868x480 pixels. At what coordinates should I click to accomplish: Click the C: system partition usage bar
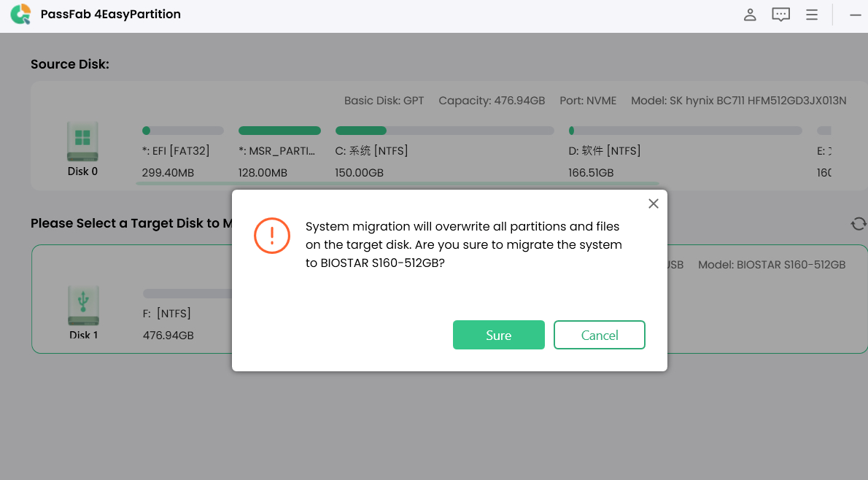(x=444, y=131)
